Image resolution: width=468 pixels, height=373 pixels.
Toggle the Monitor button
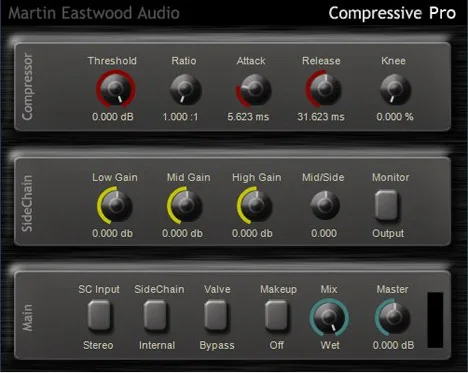386,205
